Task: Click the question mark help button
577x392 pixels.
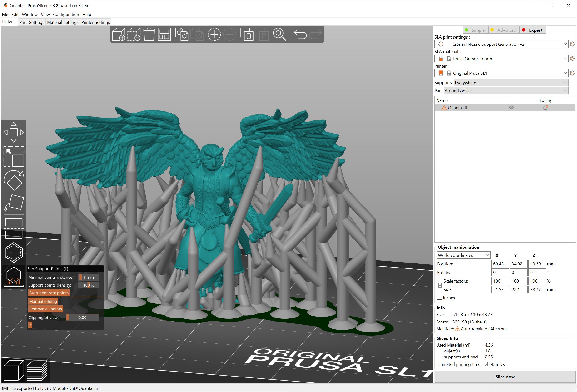Action: pyautogui.click(x=30, y=325)
